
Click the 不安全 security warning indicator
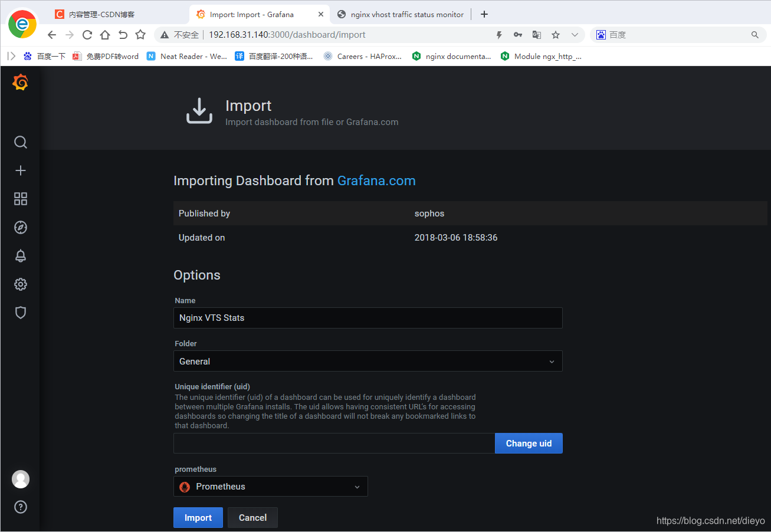pyautogui.click(x=180, y=35)
